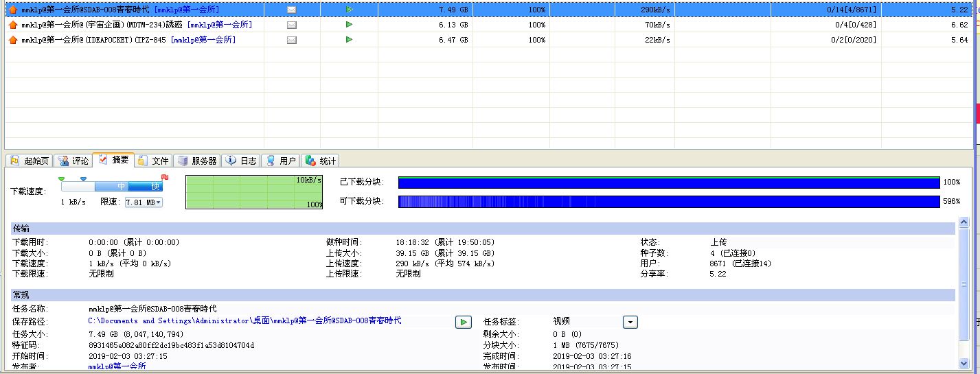The width and height of the screenshot is (980, 374).
Task: Click the publisher link mmklp@第一会所 in details
Action: point(117,367)
